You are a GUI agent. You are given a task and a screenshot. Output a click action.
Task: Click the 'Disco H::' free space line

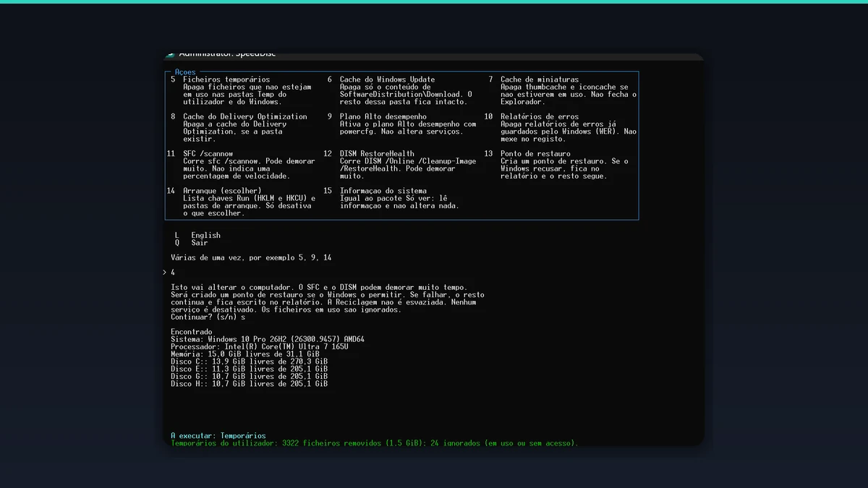pyautogui.click(x=250, y=384)
